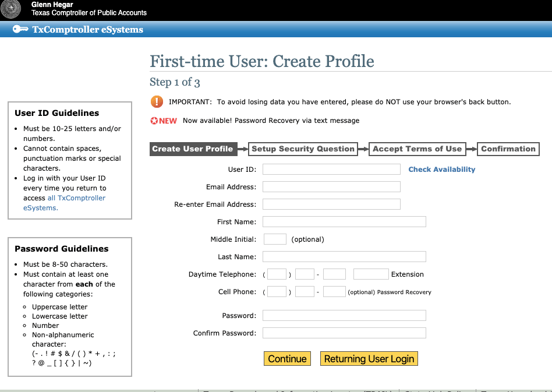Screen dimensions: 552x392
Task: Focus the Middle Initial field
Action: 275,239
